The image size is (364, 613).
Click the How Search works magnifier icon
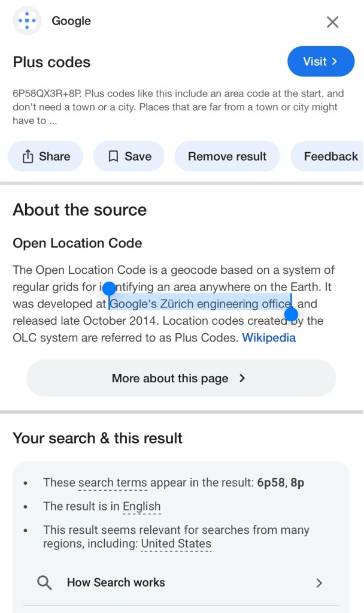click(x=44, y=582)
